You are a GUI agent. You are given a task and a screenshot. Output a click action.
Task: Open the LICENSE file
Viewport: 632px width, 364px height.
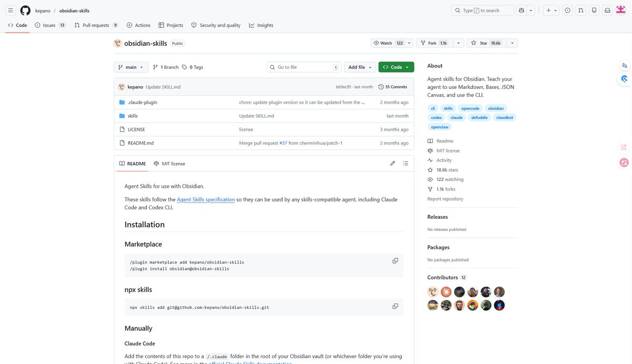pos(136,129)
